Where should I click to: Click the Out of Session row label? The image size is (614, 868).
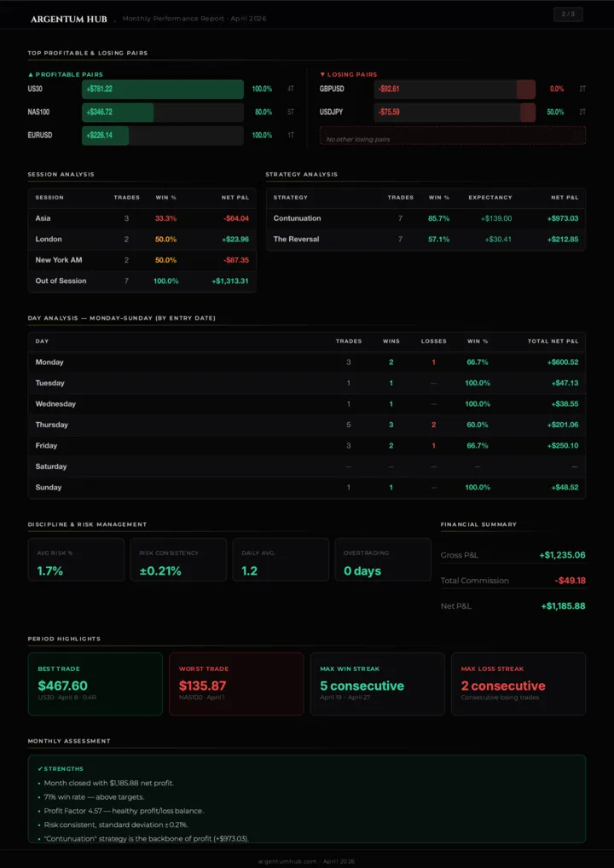click(61, 281)
